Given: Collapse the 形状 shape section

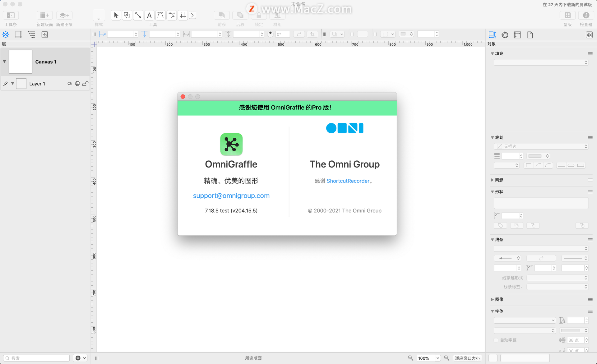Looking at the screenshot, I should (x=492, y=192).
